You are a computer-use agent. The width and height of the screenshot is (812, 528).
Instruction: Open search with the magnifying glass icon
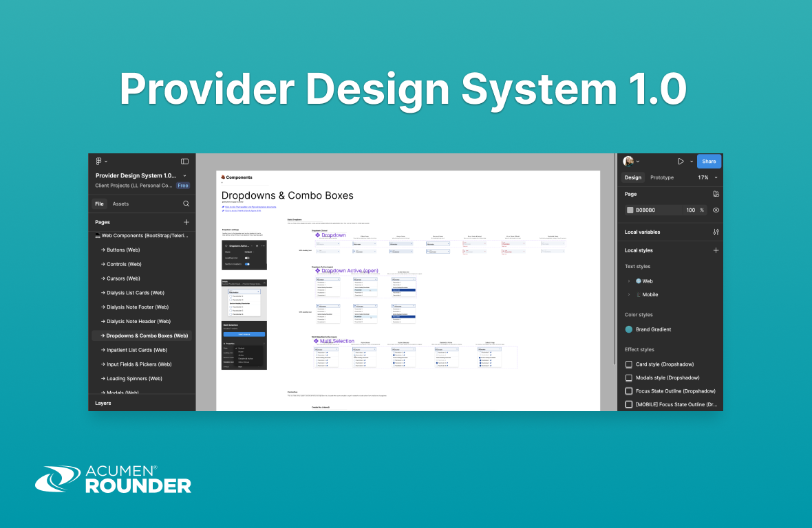pyautogui.click(x=186, y=203)
